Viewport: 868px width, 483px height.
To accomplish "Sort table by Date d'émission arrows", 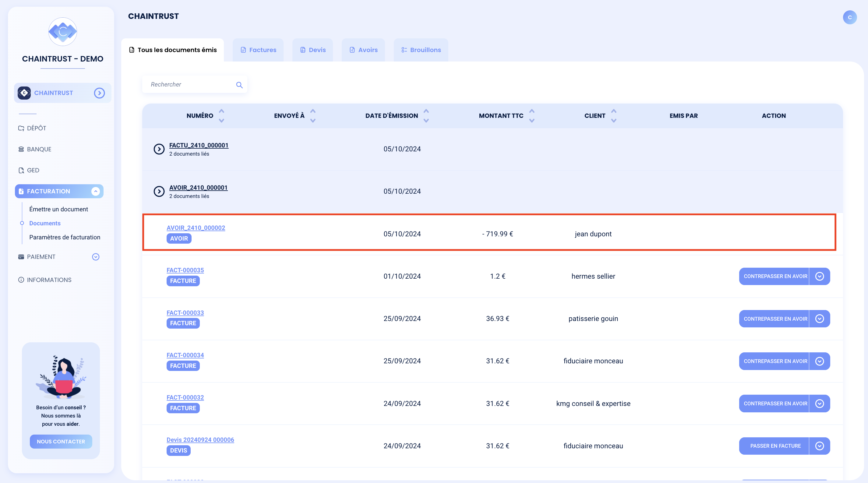I will pos(426,115).
